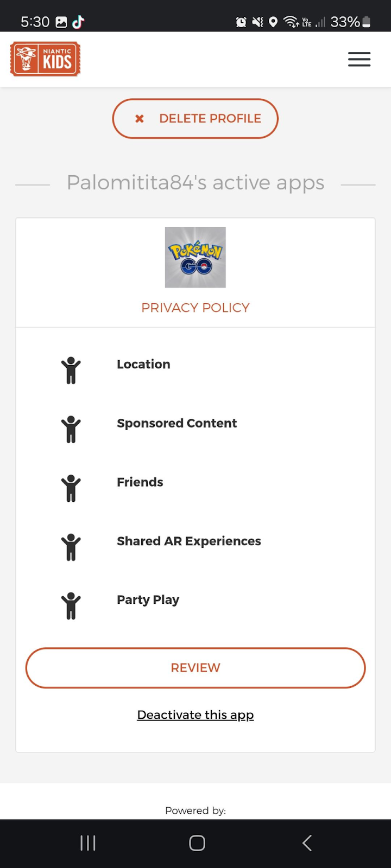Image resolution: width=391 pixels, height=868 pixels.
Task: Select the Sponsored Content permission label
Action: click(176, 423)
